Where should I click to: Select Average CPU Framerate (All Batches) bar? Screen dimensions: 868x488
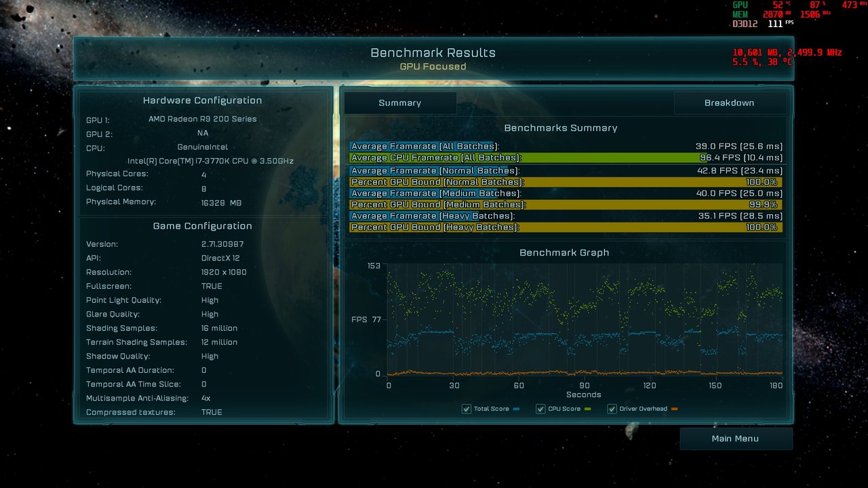tap(566, 158)
